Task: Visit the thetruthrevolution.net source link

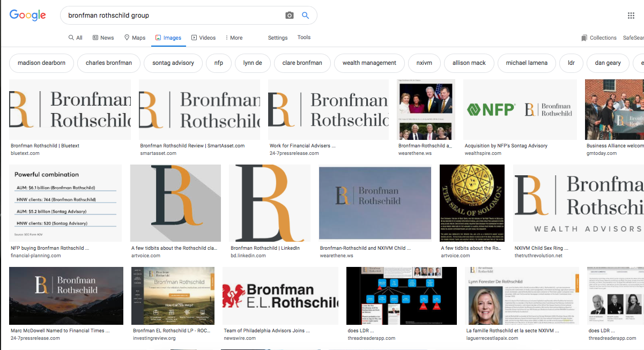Action: [x=538, y=256]
